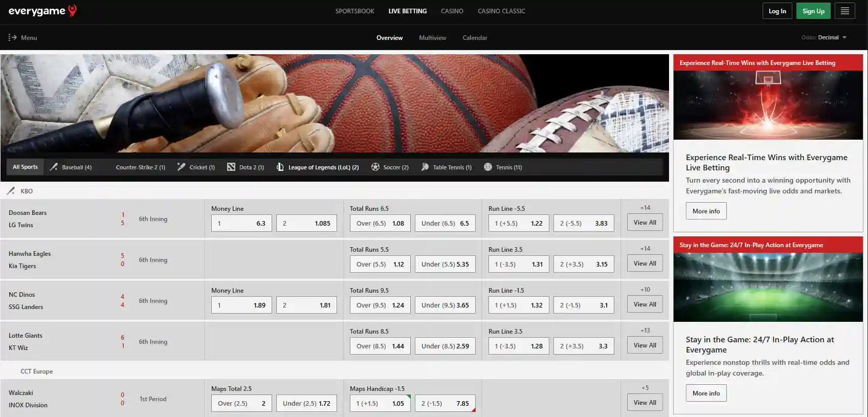Screen dimensions: 868x417
Task: Open the soccer stadium promo image
Action: point(768,287)
